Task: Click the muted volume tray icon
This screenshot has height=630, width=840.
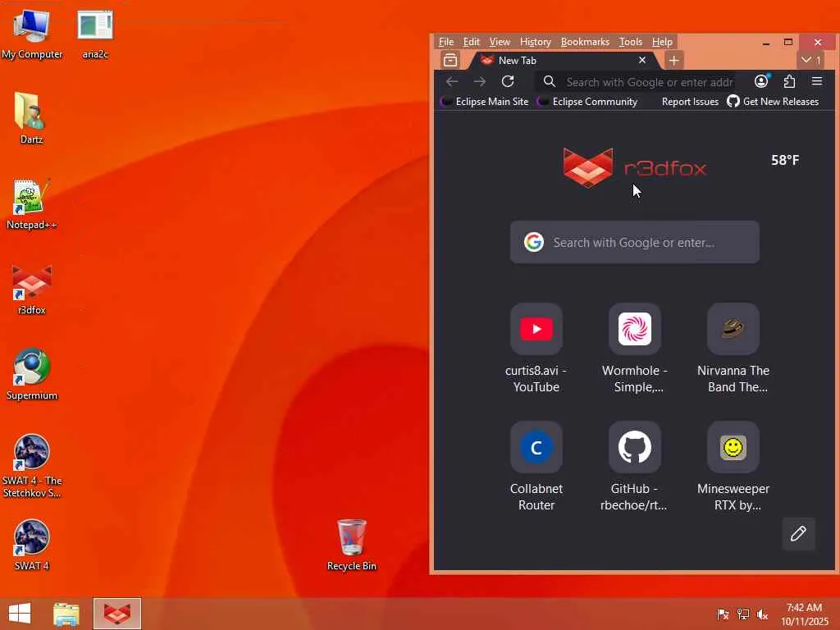Action: 762,614
